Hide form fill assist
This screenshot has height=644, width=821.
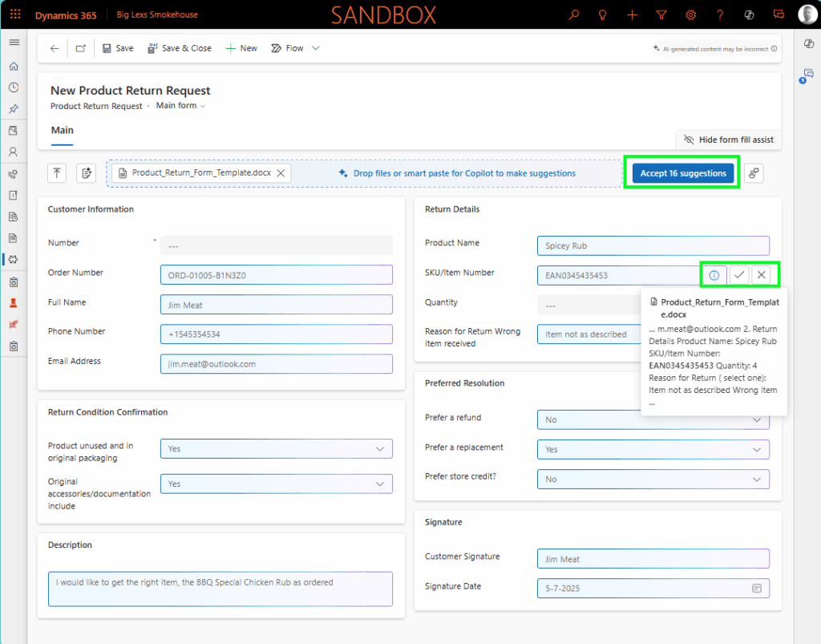[x=728, y=140]
